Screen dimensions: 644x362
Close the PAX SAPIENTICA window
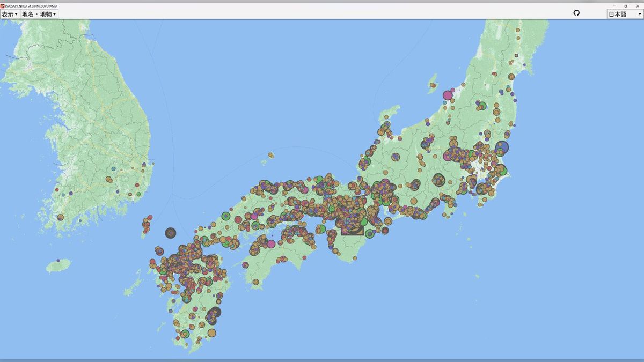click(638, 6)
